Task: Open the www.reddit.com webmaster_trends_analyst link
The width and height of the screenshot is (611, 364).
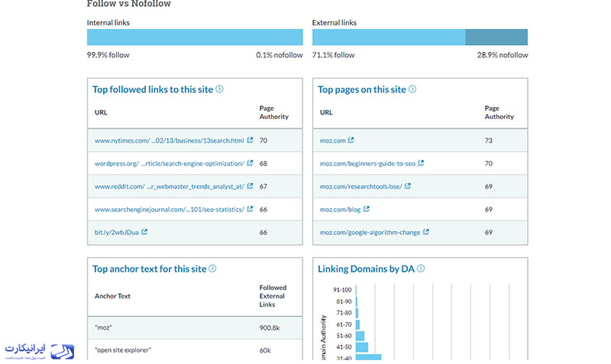Action: coord(169,186)
